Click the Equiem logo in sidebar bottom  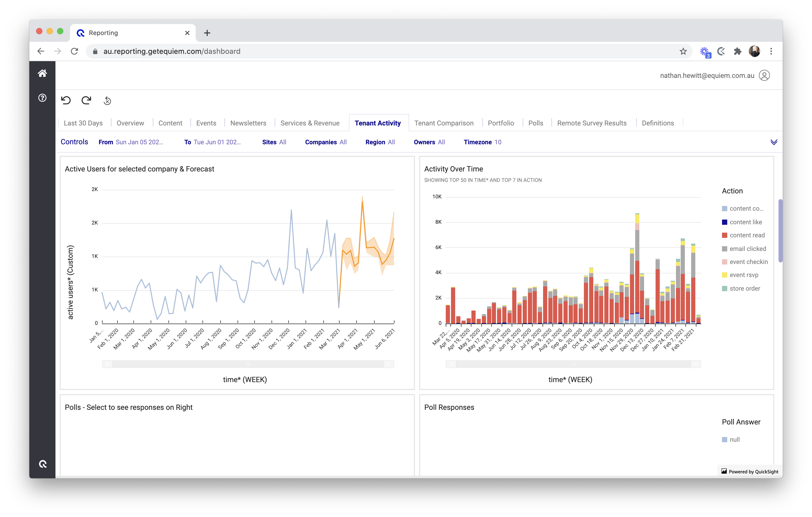pyautogui.click(x=42, y=464)
